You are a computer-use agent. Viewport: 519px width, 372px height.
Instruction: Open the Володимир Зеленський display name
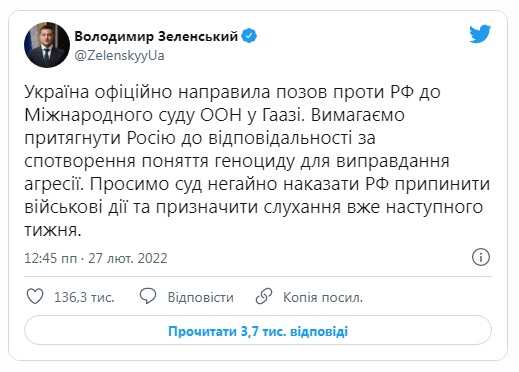point(156,36)
